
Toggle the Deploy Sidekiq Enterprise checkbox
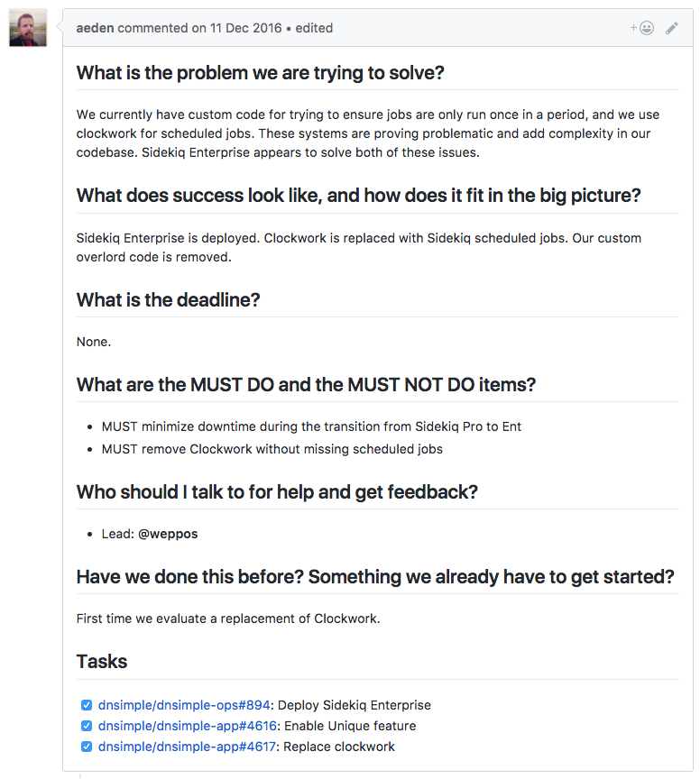coord(87,705)
